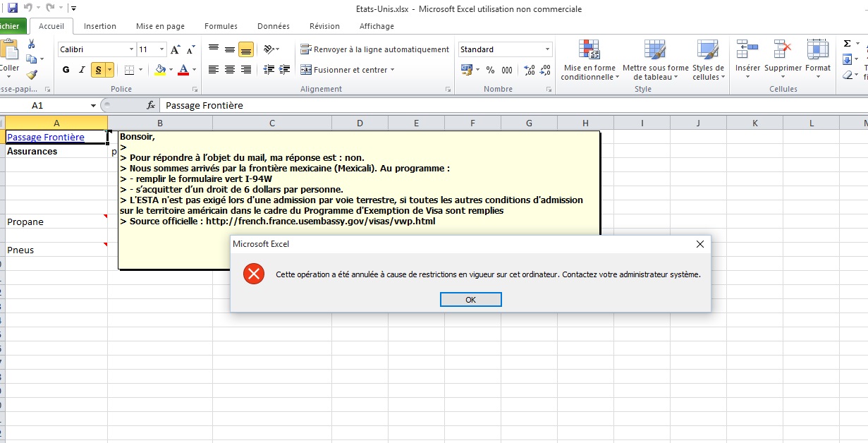Image resolution: width=868 pixels, height=443 pixels.
Task: Click the Decrease decimal icon
Action: click(546, 70)
